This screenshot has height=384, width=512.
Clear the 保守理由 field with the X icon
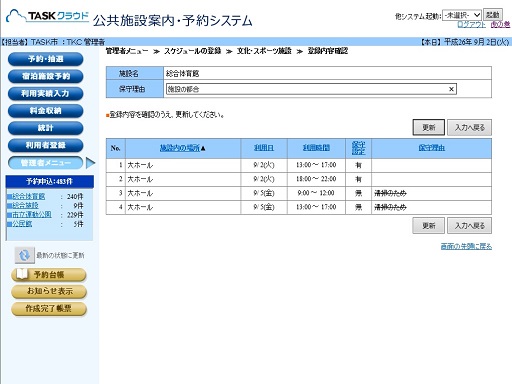coord(451,89)
